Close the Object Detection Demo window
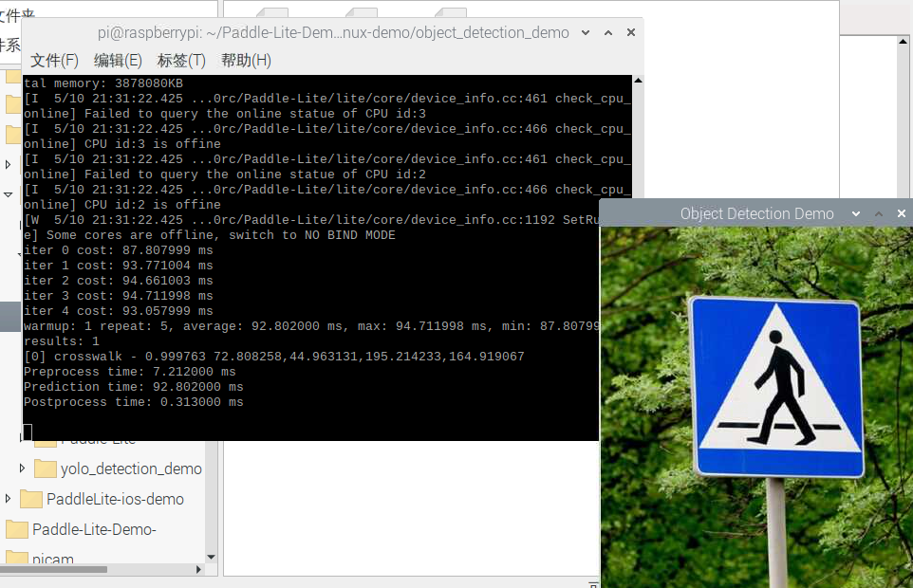Viewport: 913px width, 588px height. [902, 213]
